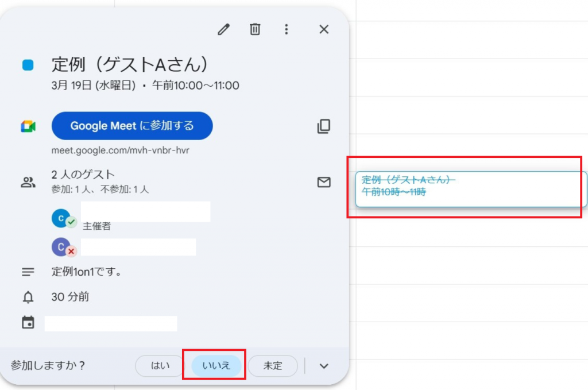
Task: Click the 30 分前 reminder text
Action: point(70,297)
